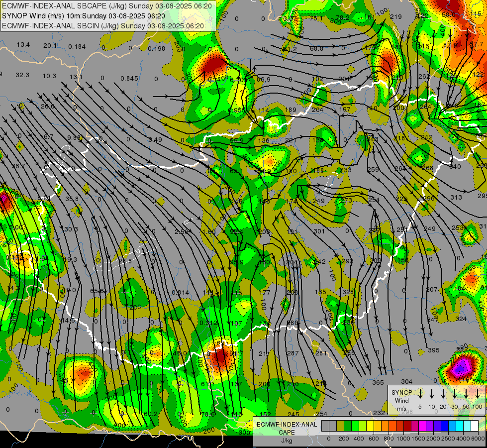
Task: Click the map value '78.2'
Action: pos(343,18)
